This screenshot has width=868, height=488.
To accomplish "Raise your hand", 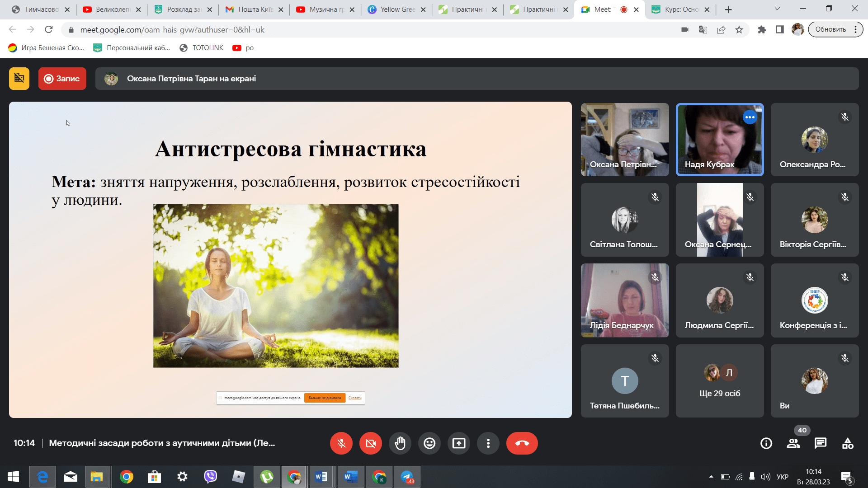I will 400,443.
